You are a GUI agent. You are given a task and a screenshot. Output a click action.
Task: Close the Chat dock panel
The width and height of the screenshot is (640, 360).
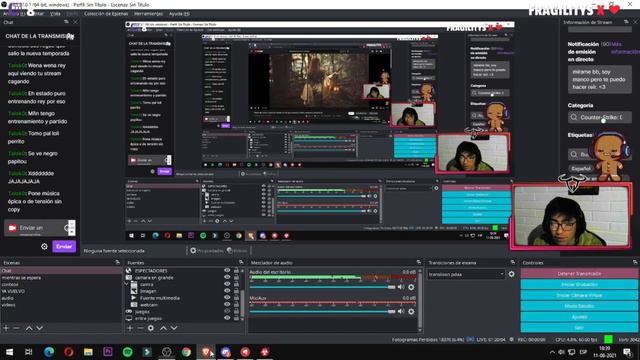75,22
